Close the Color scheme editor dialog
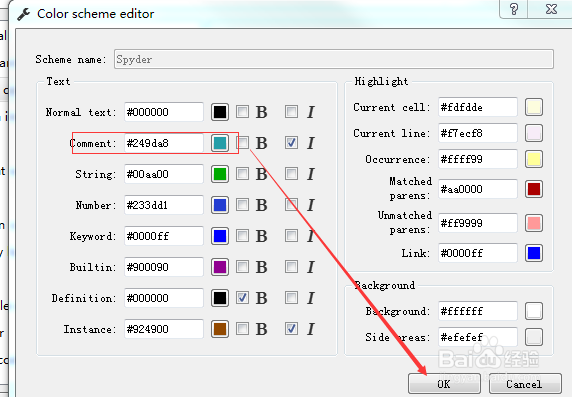The height and width of the screenshot is (397, 572). (551, 9)
